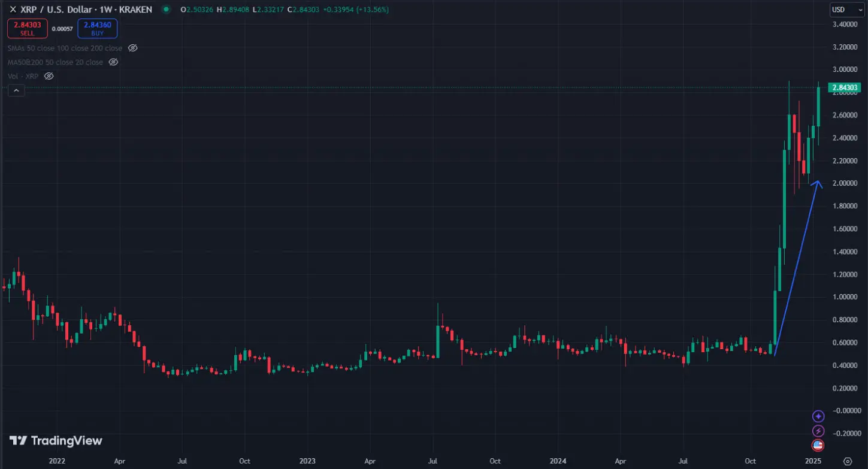Collapse the indicator legend with chevron
This screenshot has height=469, width=868.
click(16, 90)
